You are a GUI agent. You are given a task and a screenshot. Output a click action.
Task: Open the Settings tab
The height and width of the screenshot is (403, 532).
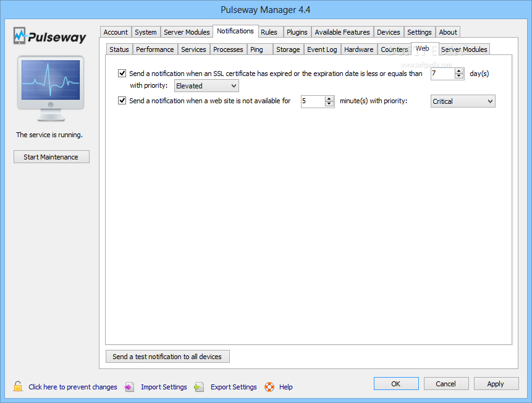420,32
